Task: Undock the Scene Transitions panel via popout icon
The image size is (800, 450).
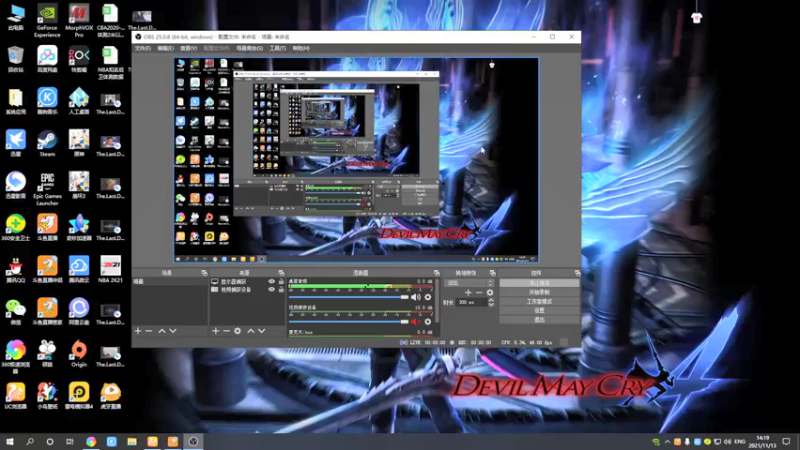Action: [x=492, y=273]
